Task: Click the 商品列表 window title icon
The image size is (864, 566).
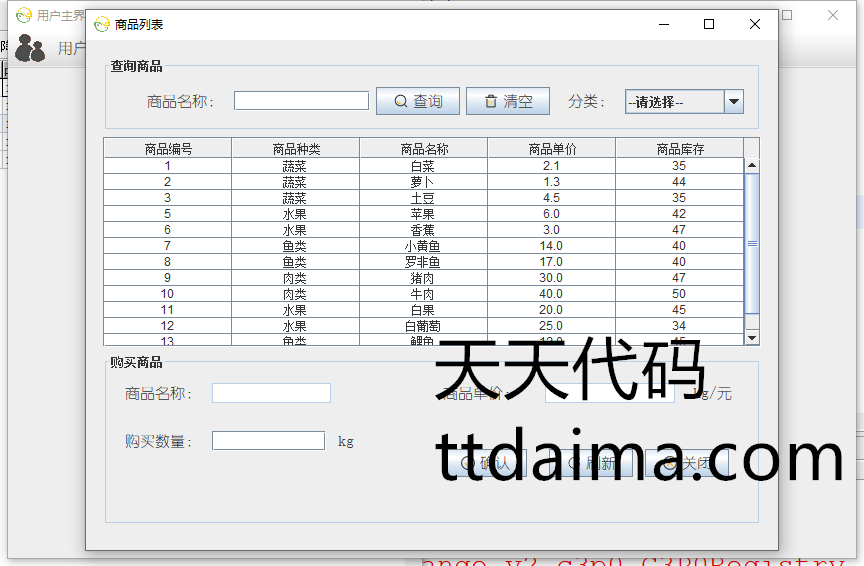Action: tap(101, 24)
